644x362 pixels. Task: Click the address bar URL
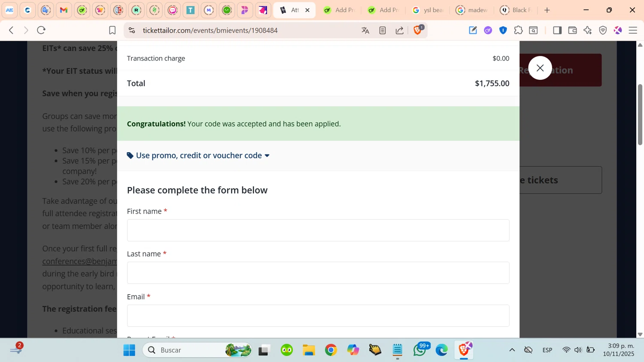[x=210, y=30]
